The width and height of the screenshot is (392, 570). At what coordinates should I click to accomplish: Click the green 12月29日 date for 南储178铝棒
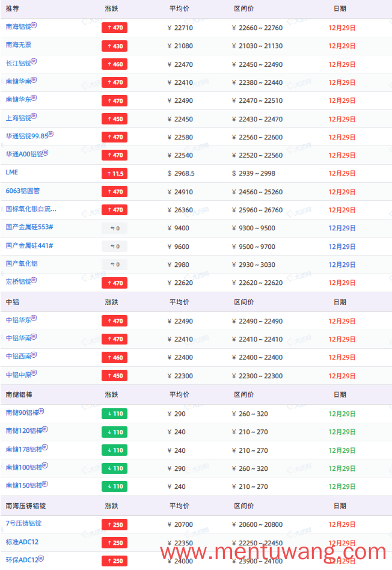pos(342,450)
